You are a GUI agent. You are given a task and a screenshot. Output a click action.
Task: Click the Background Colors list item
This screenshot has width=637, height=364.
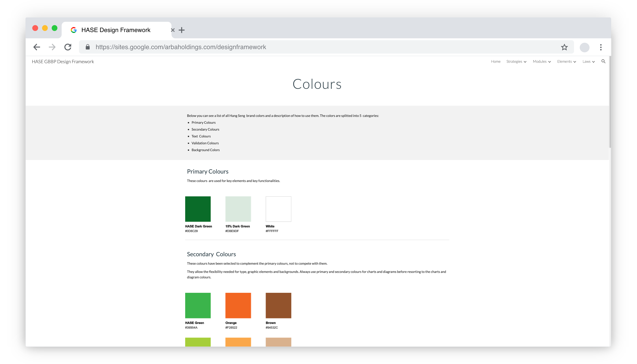[x=206, y=150]
